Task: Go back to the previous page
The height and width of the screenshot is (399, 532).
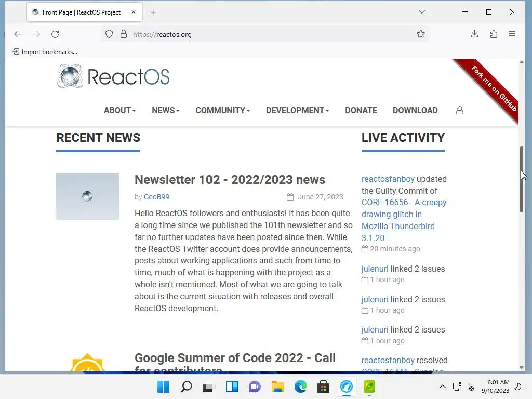Action: click(x=18, y=34)
